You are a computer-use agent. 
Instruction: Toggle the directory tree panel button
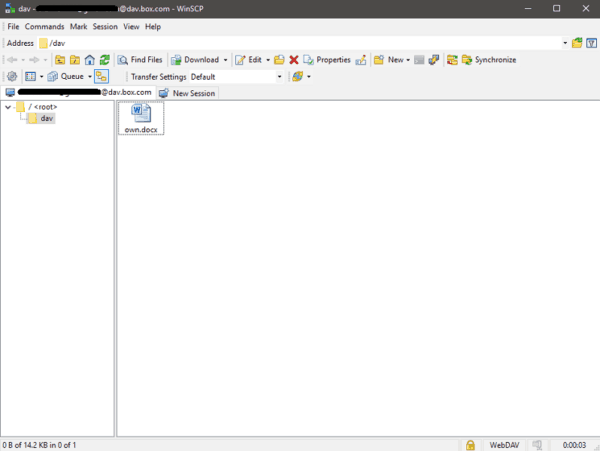[102, 76]
